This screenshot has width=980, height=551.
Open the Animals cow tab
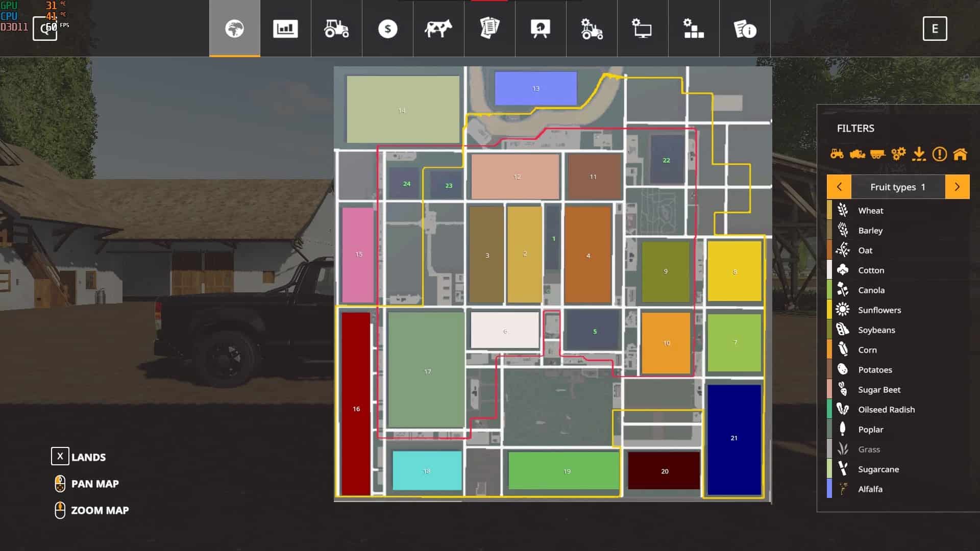pyautogui.click(x=438, y=29)
